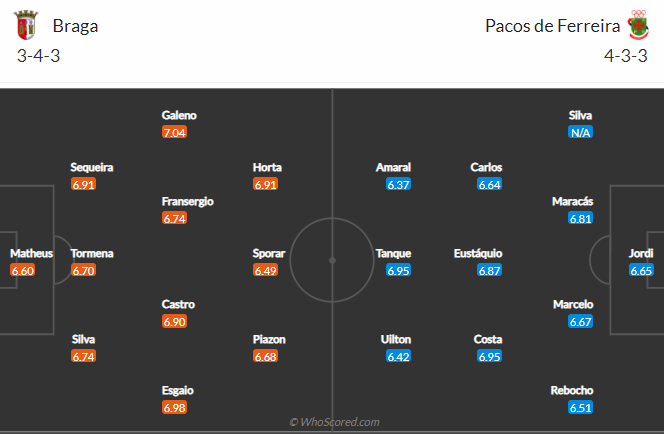Click Pacos defender Silva's N/A rating badge
Viewport: 664px width, 434px height.
580,133
